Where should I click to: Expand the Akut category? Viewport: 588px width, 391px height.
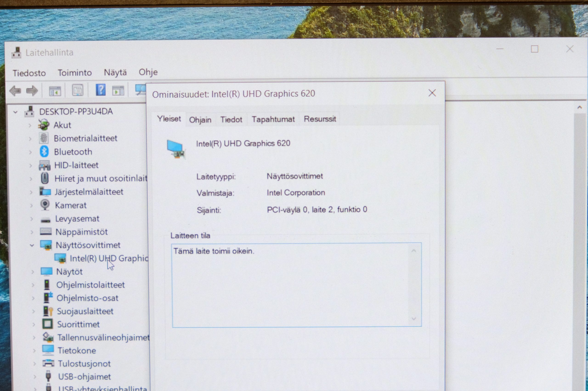pyautogui.click(x=30, y=125)
